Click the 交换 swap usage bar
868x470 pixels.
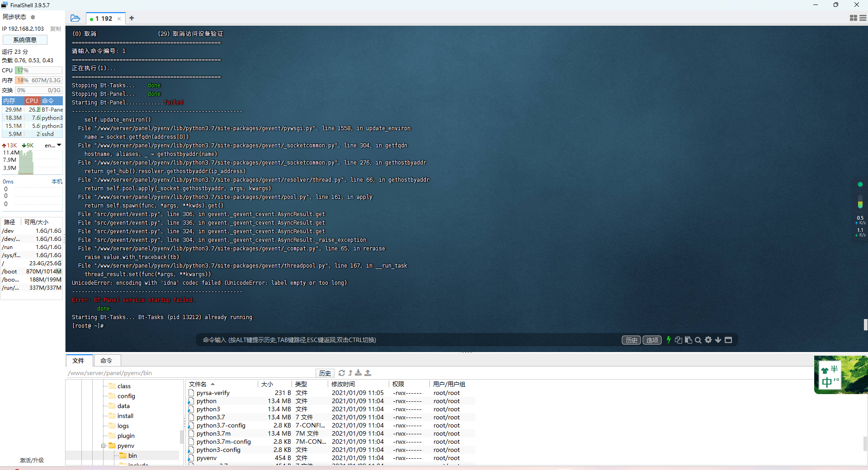pos(38,90)
